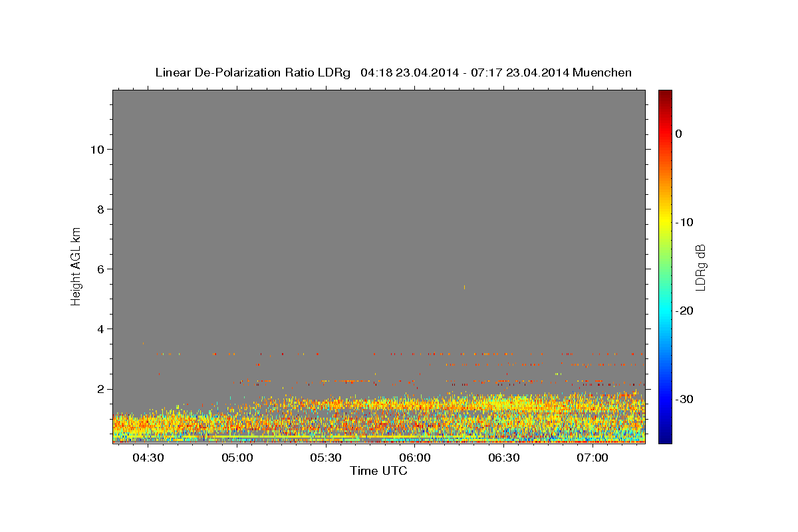Click the height tick label 4
This screenshot has width=798, height=532.
pyautogui.click(x=100, y=329)
